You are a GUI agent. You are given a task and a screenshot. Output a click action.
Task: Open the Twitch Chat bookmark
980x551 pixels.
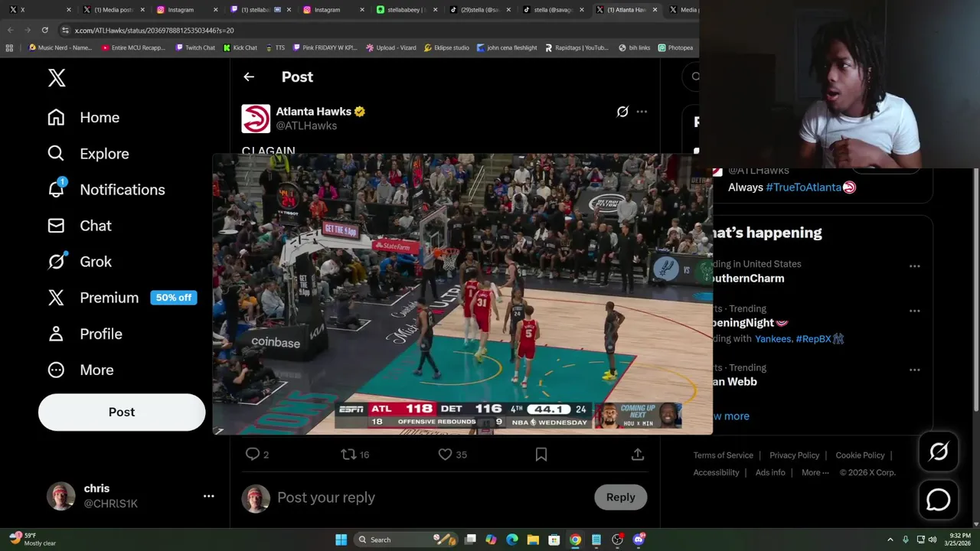(194, 47)
